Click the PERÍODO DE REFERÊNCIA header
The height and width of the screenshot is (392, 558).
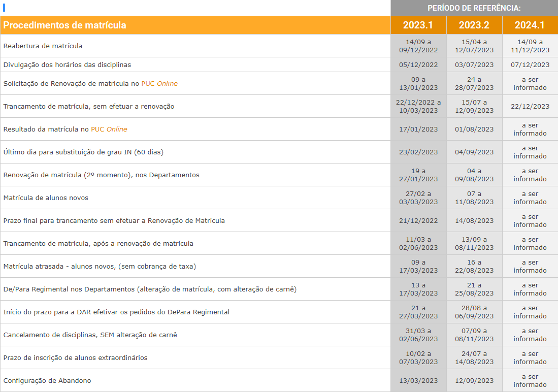(474, 8)
